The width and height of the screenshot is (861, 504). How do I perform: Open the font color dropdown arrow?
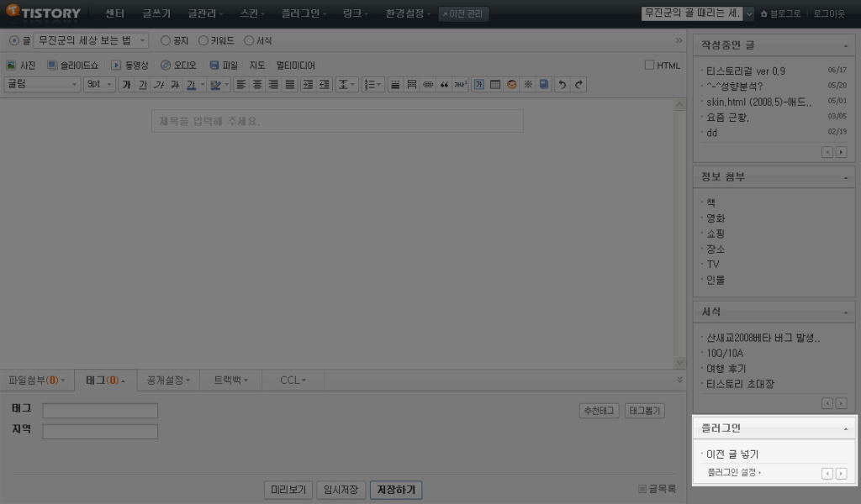203,85
